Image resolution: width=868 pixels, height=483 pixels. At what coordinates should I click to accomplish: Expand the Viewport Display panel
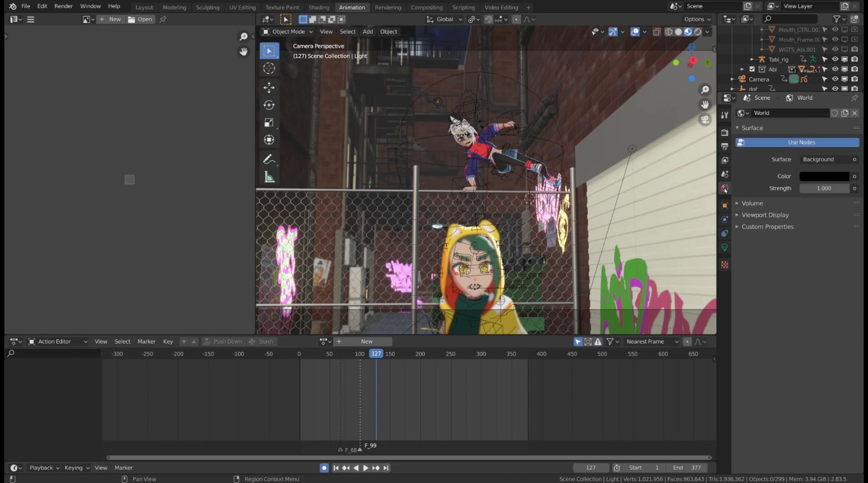[x=765, y=215]
